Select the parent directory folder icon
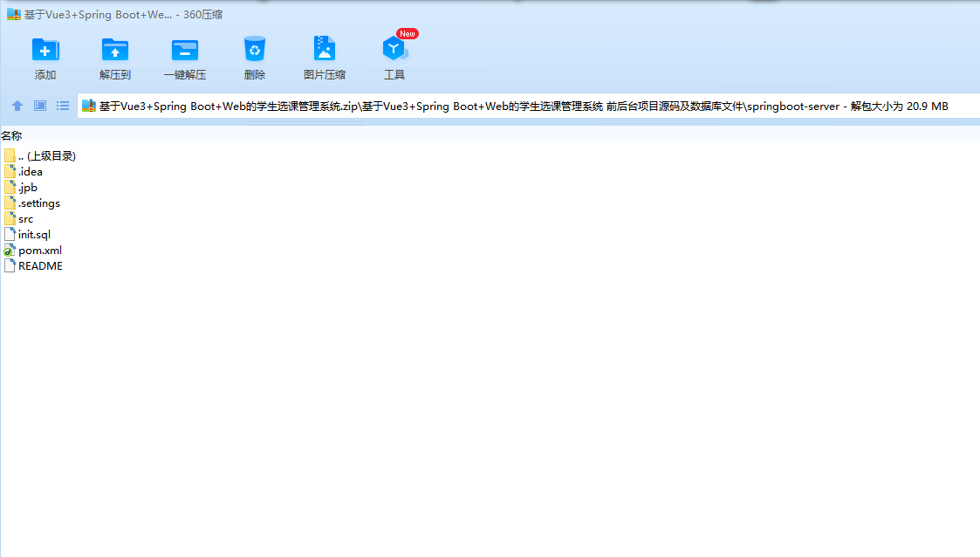The width and height of the screenshot is (980, 557). (10, 155)
